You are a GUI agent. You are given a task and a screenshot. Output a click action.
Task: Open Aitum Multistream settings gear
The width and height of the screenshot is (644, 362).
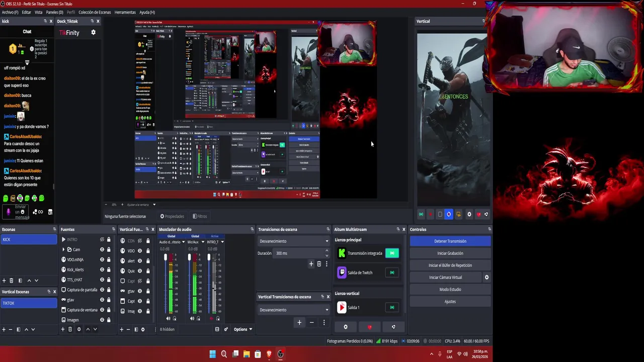[345, 327]
